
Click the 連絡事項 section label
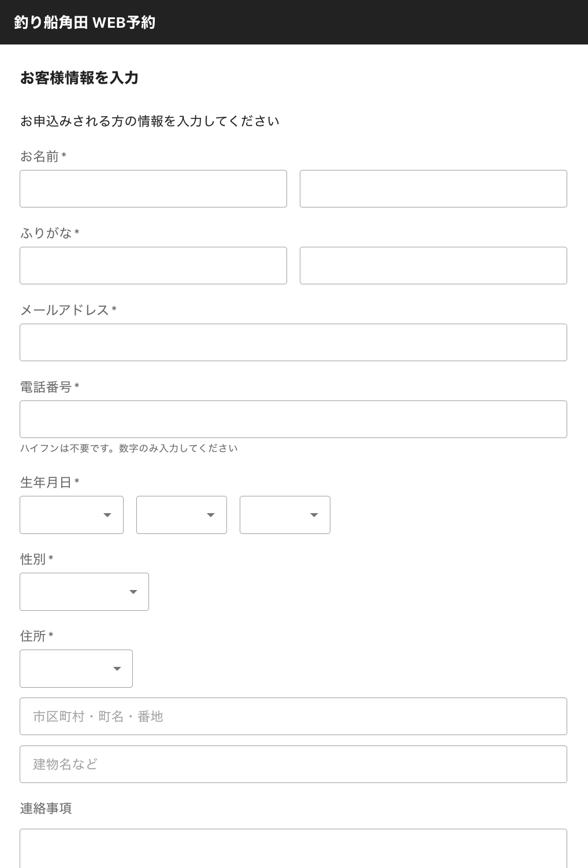pyautogui.click(x=46, y=808)
